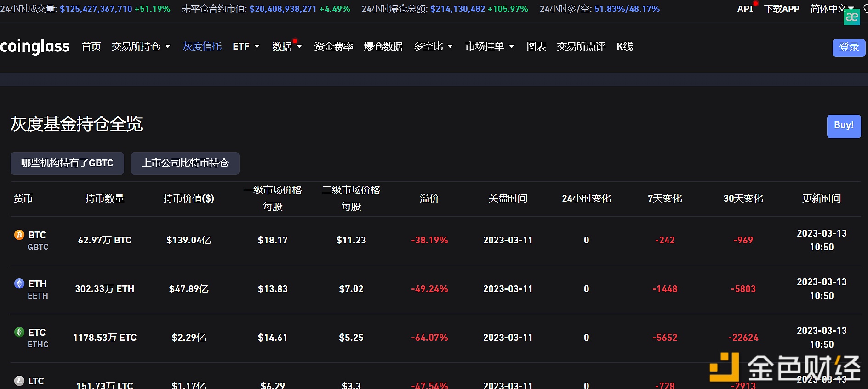The width and height of the screenshot is (868, 389).
Task: Open the K线 page
Action: click(625, 46)
